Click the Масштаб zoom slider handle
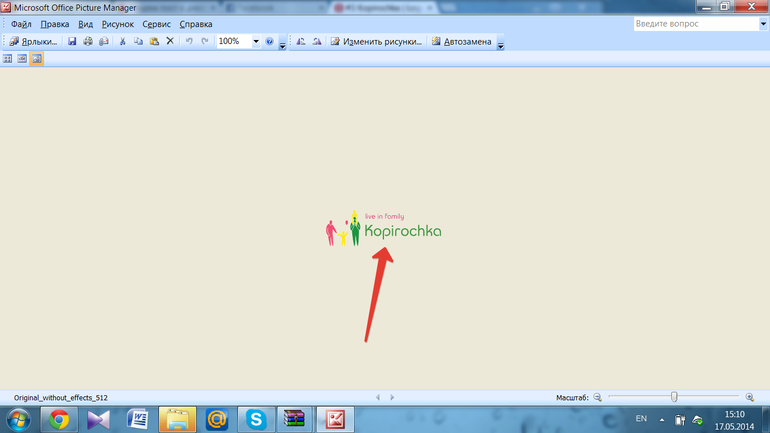This screenshot has height=433, width=770. point(674,397)
